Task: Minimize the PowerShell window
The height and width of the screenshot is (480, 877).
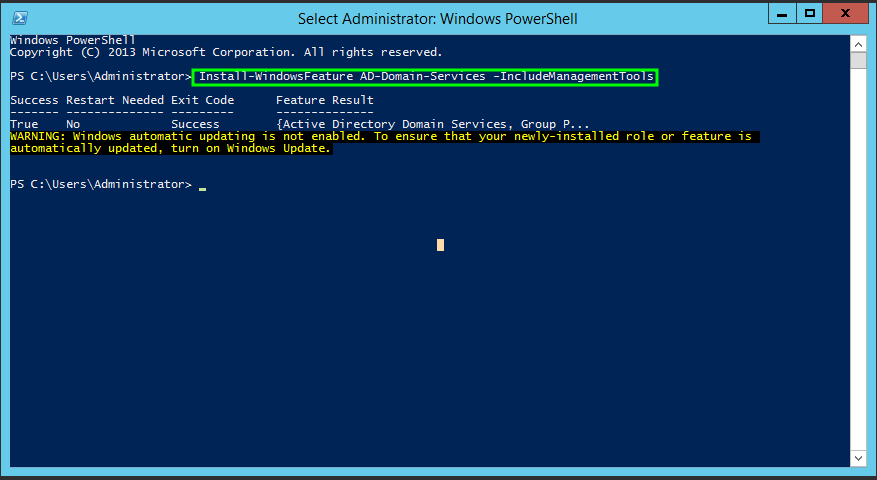Action: click(785, 14)
